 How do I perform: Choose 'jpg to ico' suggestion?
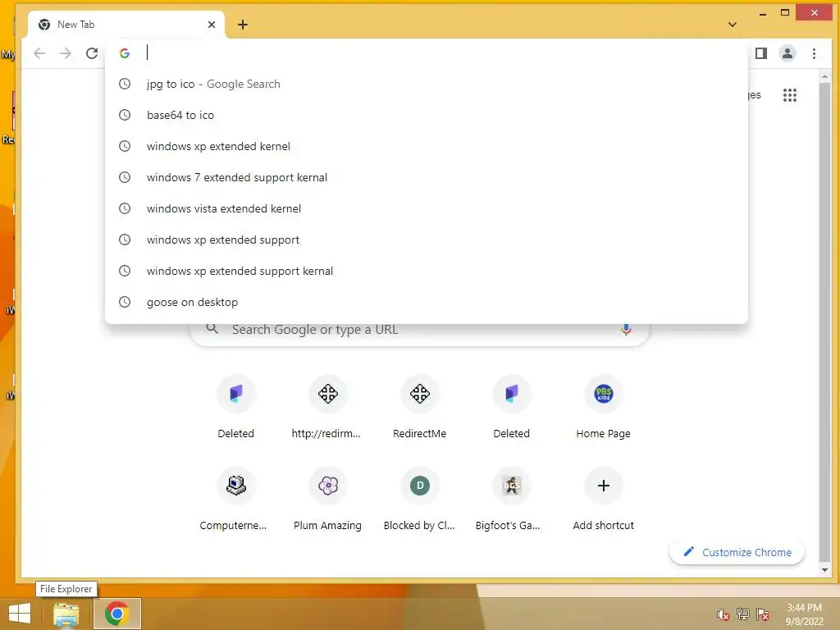point(427,84)
